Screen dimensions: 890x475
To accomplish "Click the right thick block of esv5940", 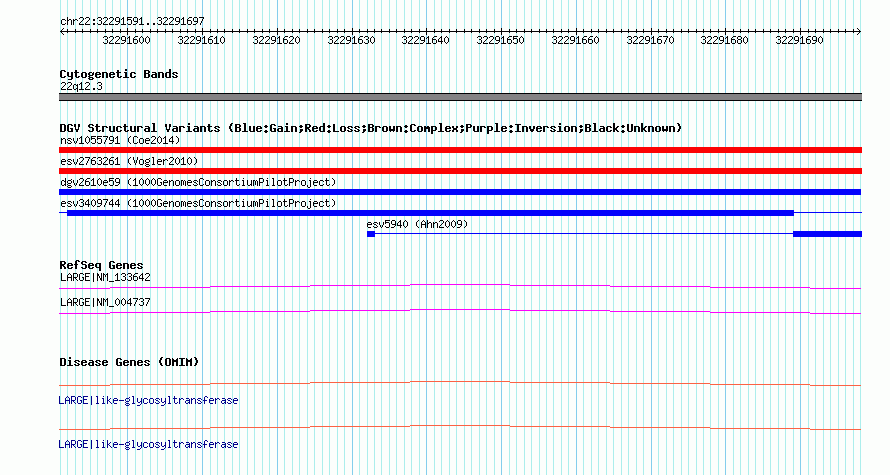I will click(x=828, y=234).
